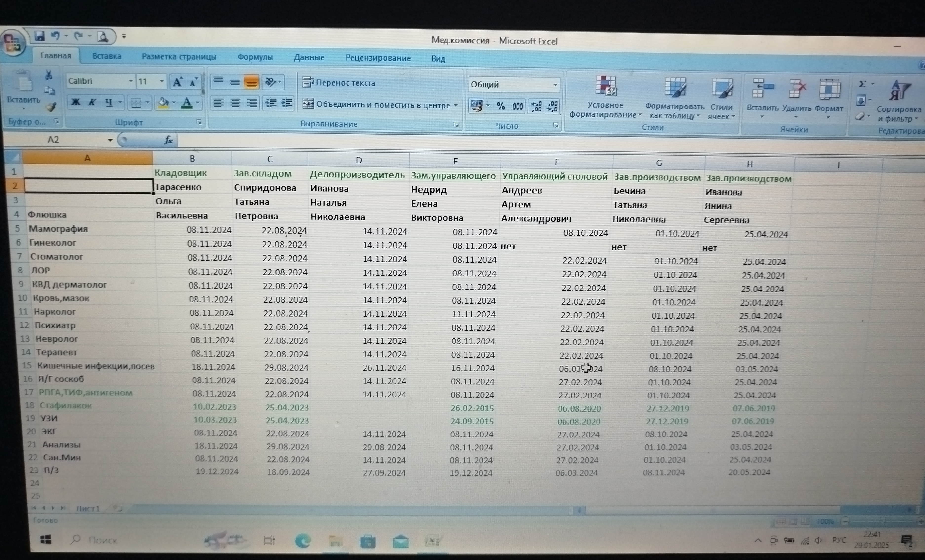This screenshot has width=925, height=560.
Task: Enable Перенос текста wrap text
Action: point(339,83)
